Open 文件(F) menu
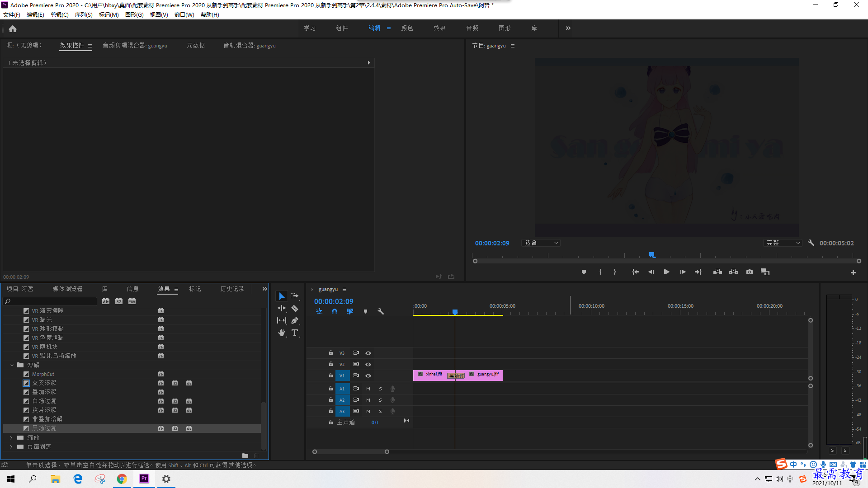The width and height of the screenshot is (868, 488). click(x=12, y=15)
